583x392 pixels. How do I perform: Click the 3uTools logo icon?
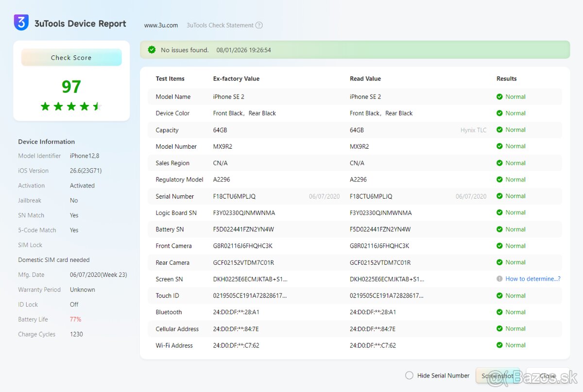(x=21, y=23)
